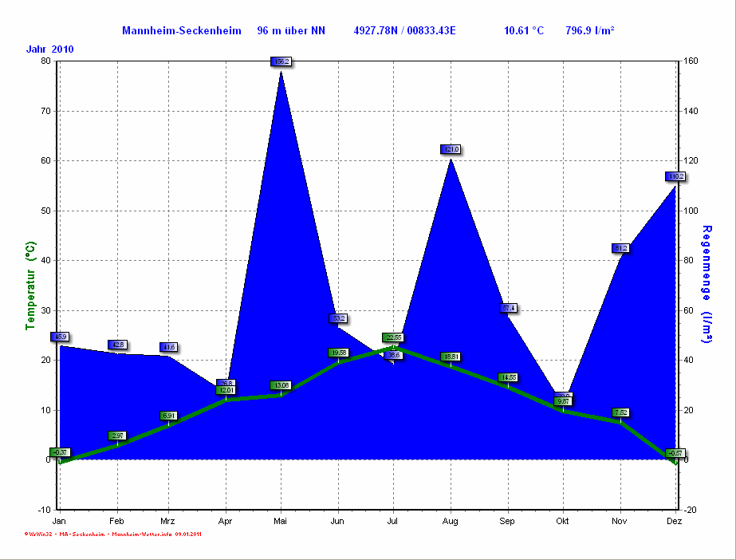
Task: Click the January temperature label -0.37
Action: pyautogui.click(x=60, y=452)
